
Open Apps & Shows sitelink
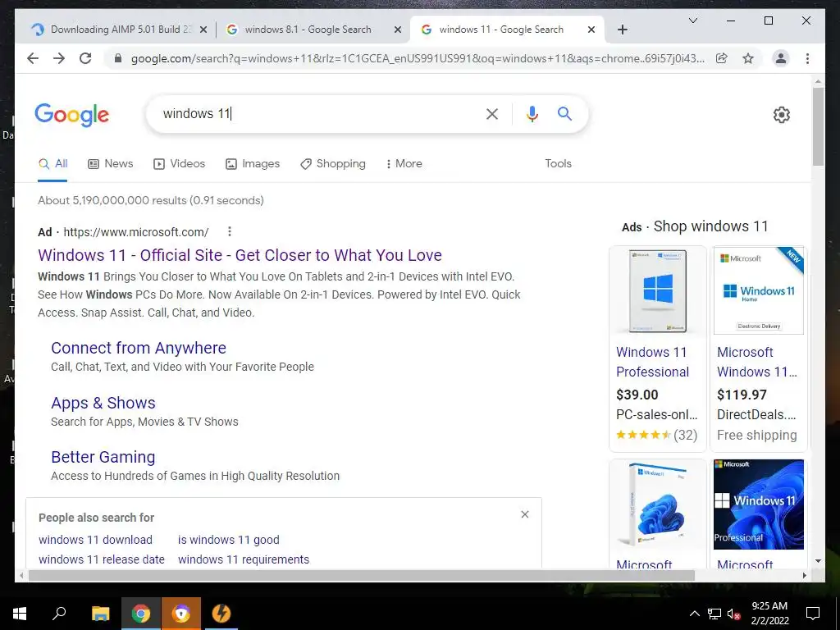[x=103, y=403]
